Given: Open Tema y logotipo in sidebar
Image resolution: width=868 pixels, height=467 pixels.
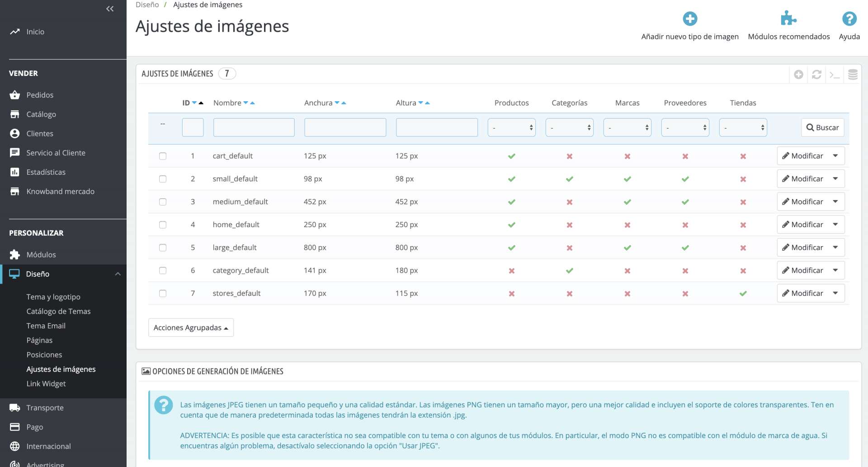Looking at the screenshot, I should point(53,297).
